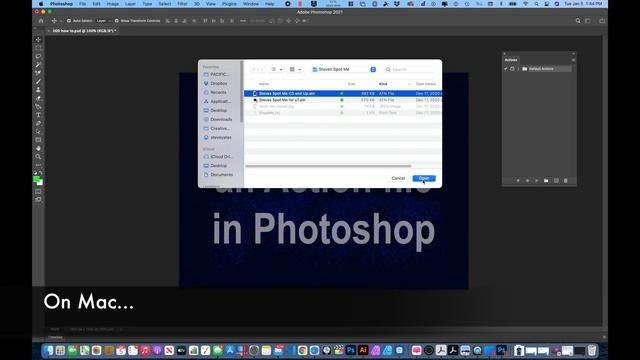Screen dimensions: 640x360
Task: Toggle the Auto-Select checkbox
Action: pyautogui.click(x=69, y=21)
